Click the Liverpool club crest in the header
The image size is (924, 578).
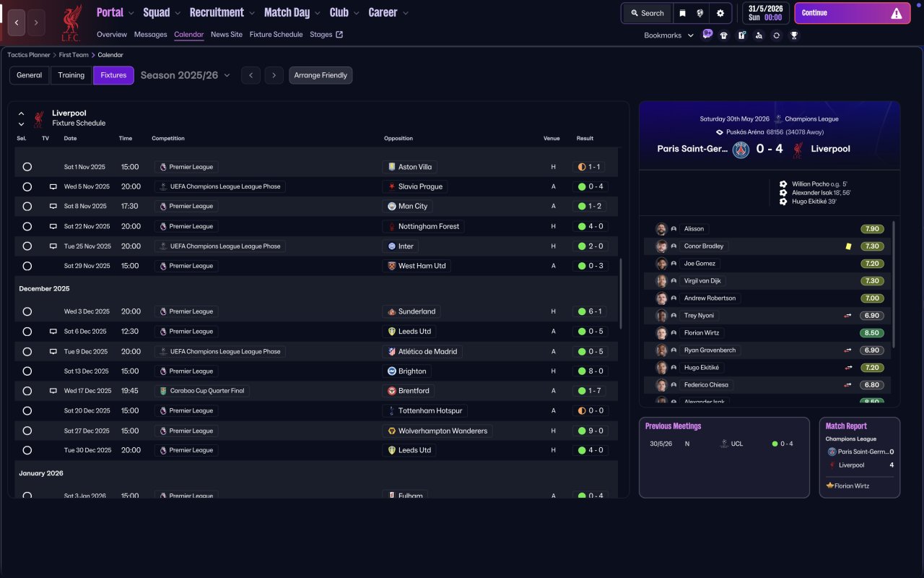click(71, 22)
